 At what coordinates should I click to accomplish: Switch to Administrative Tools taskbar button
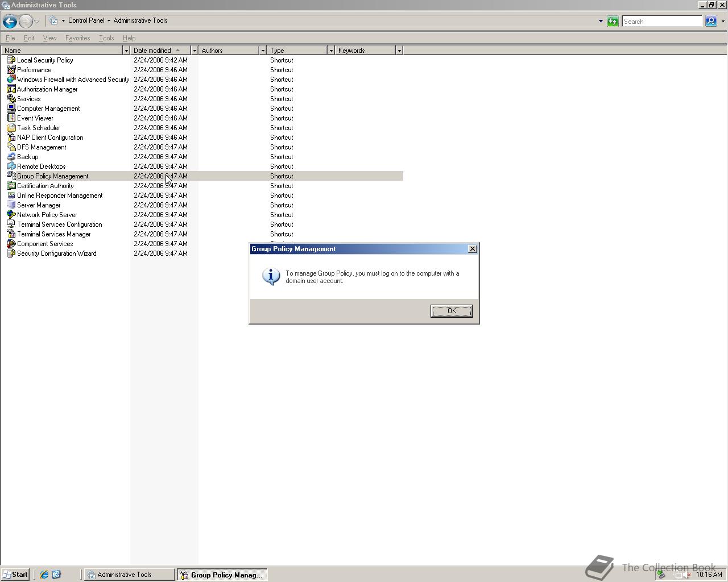(130, 575)
